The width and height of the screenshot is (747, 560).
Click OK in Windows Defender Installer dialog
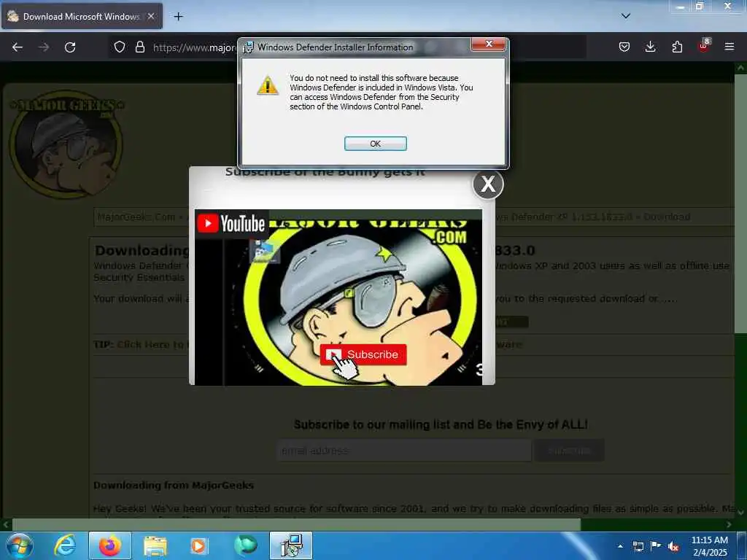[376, 144]
